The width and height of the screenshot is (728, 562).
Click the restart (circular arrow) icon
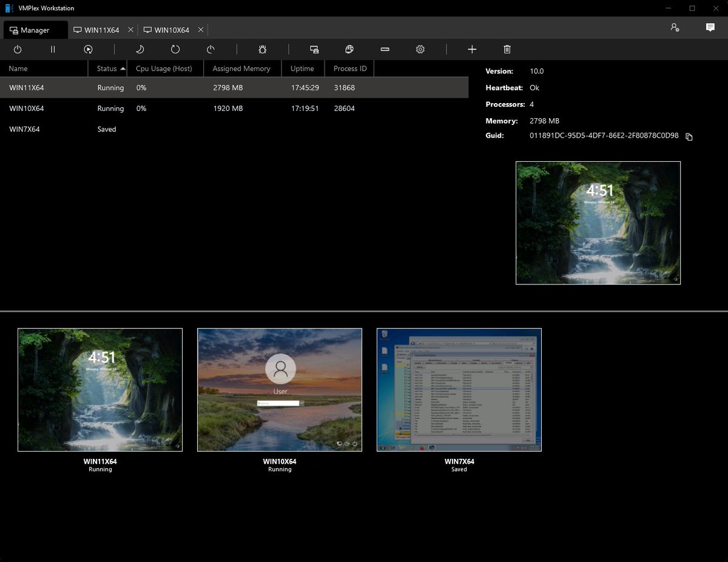click(175, 50)
